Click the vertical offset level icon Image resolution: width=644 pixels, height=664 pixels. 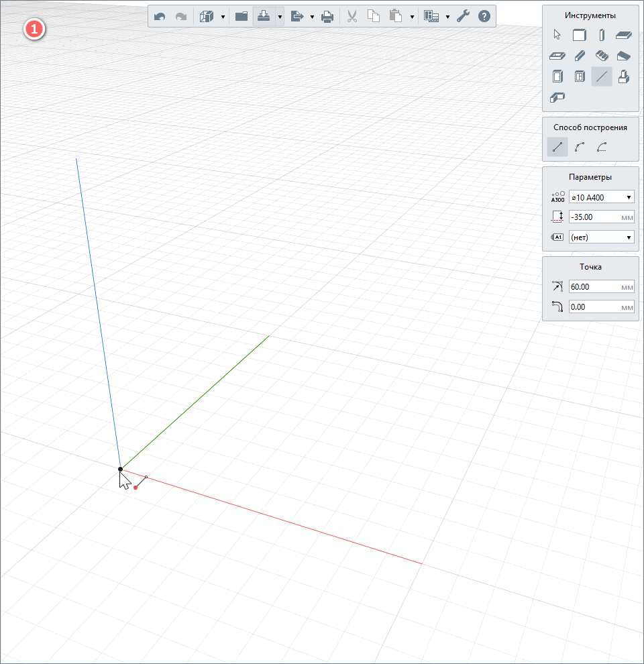pos(557,217)
